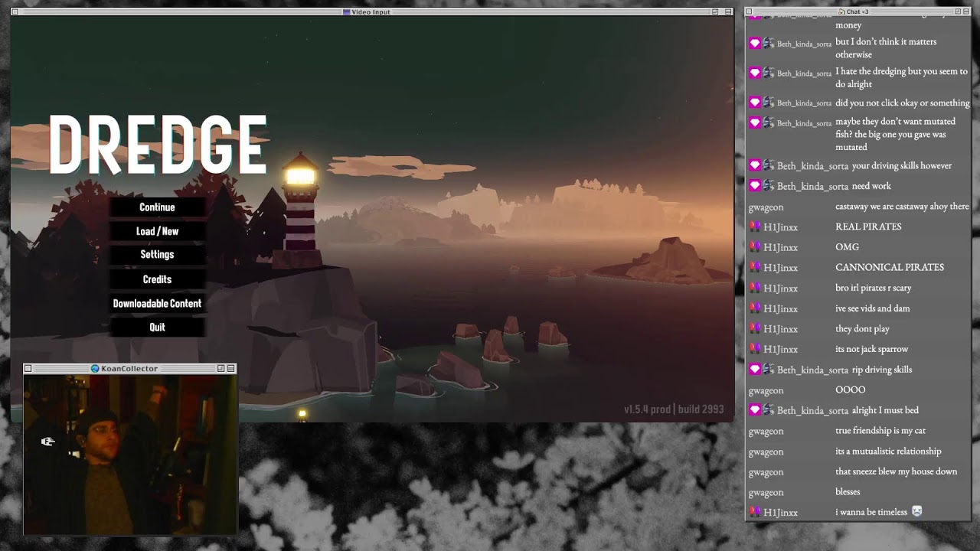Close the KoanCollector window

[28, 369]
